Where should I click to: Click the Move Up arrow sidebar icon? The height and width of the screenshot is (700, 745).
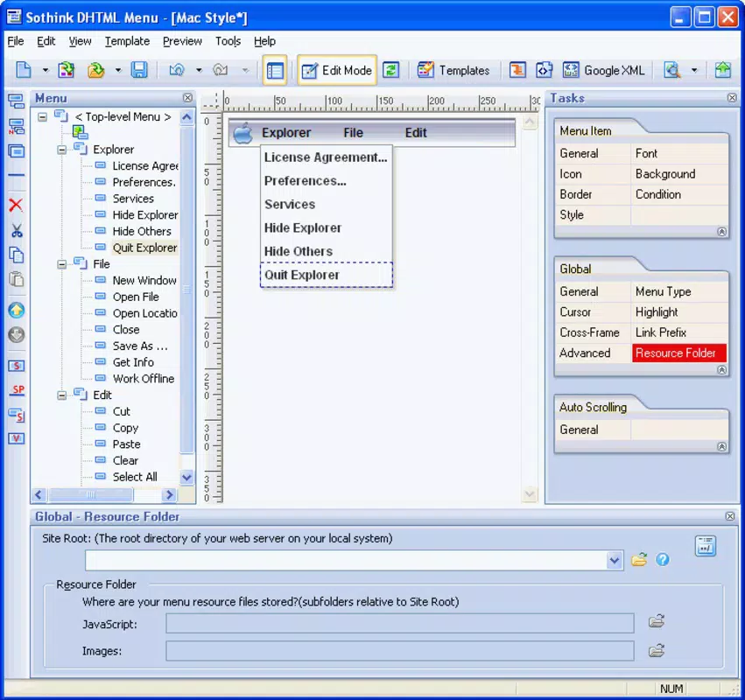[17, 311]
